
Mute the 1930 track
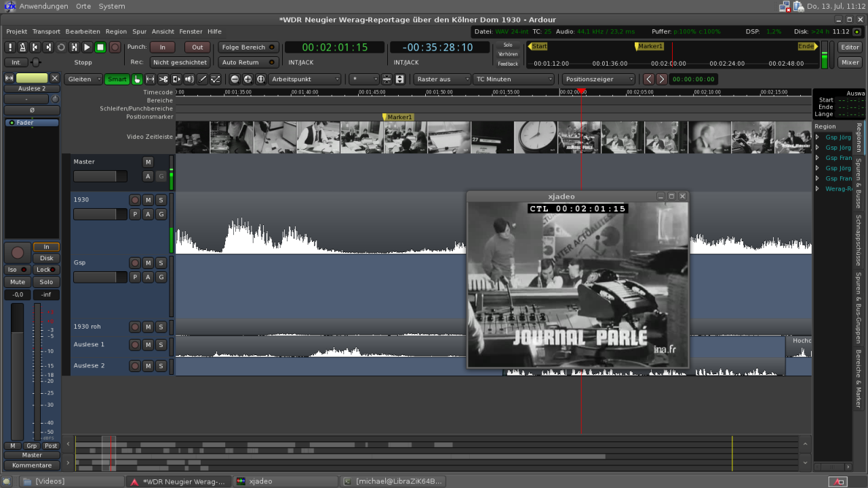coord(148,200)
